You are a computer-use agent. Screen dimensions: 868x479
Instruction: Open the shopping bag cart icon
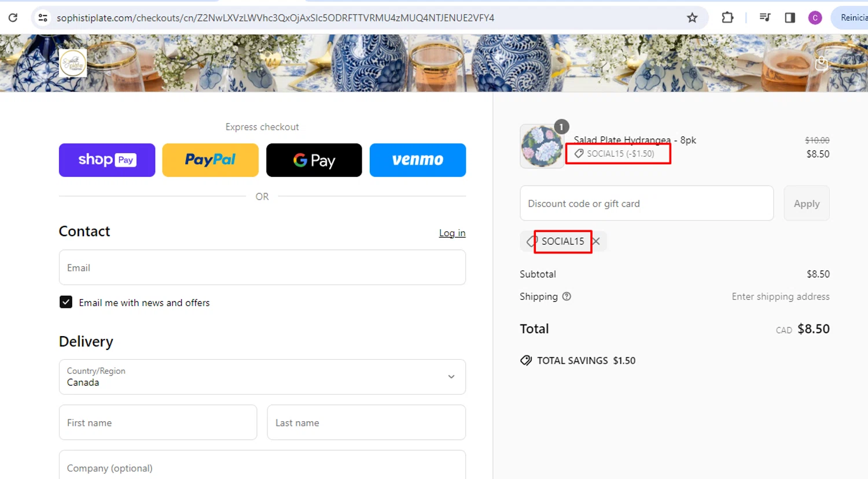click(x=821, y=63)
